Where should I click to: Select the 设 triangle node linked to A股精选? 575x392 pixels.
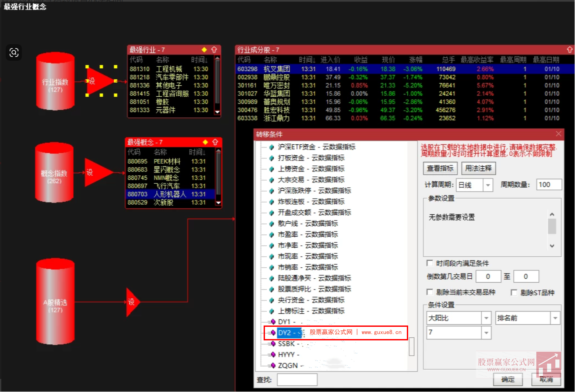[x=131, y=301]
